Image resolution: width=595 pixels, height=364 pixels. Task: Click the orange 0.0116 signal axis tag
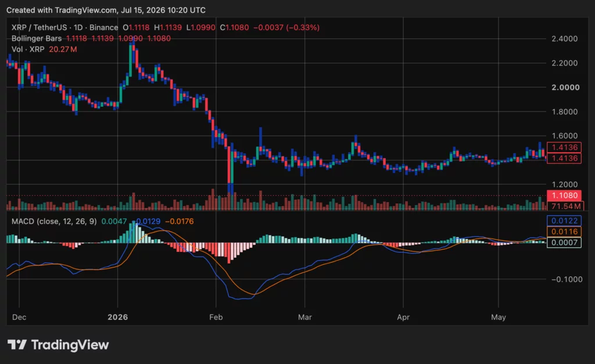[564, 232]
